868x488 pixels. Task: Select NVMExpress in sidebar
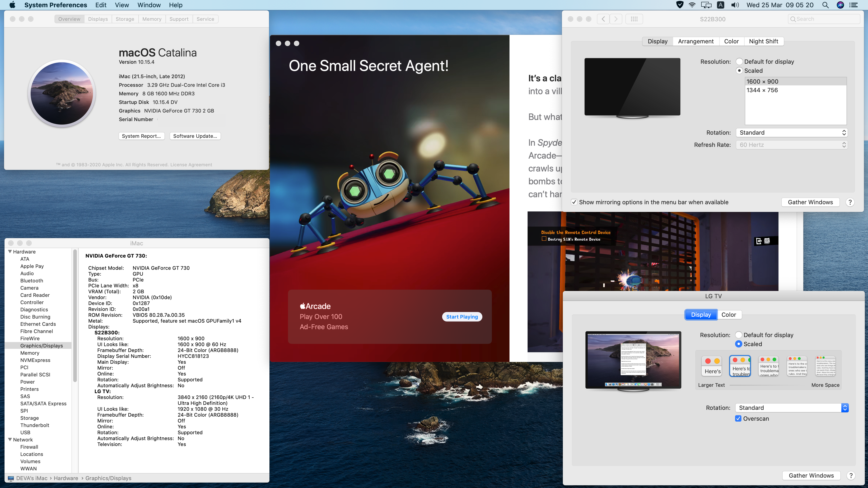(x=35, y=360)
